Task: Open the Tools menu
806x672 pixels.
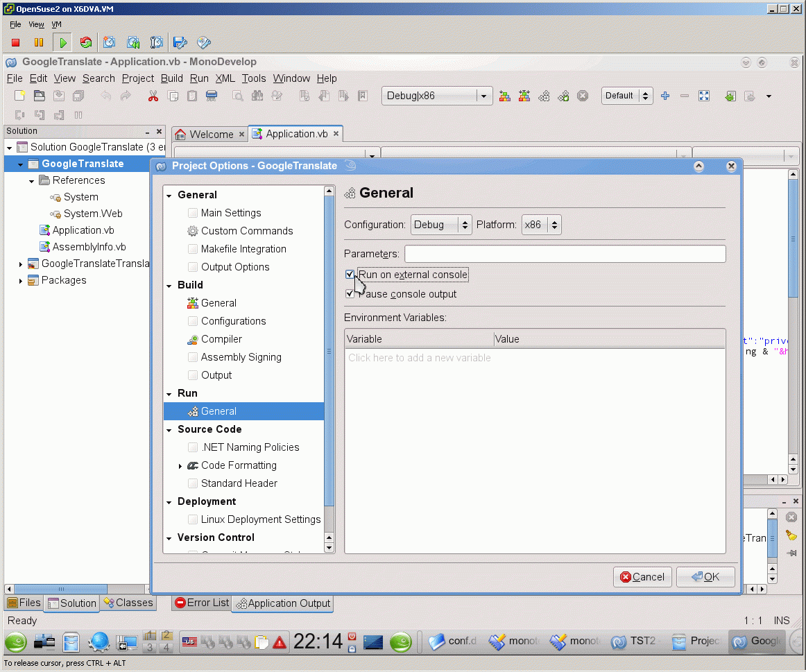Action: [x=254, y=78]
